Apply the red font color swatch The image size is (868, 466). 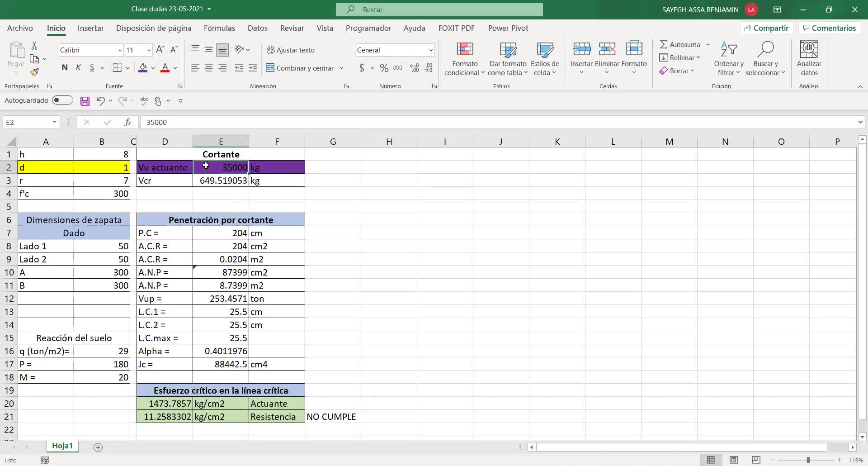[165, 68]
